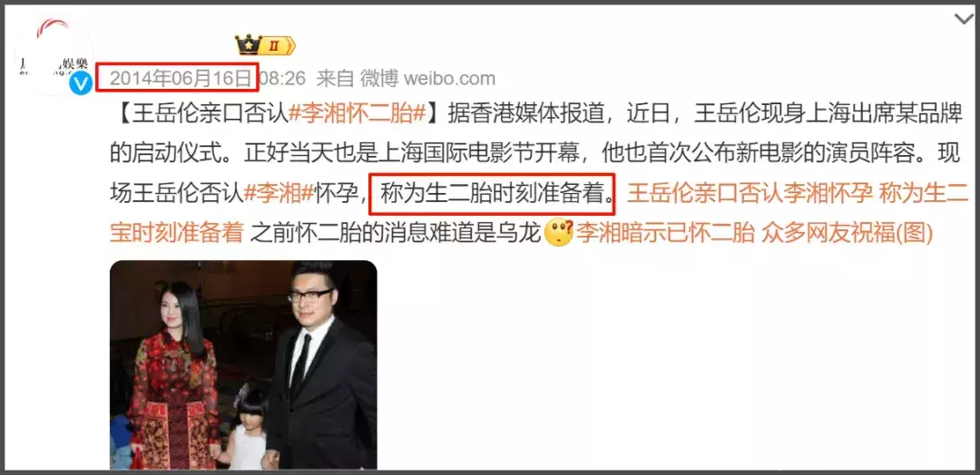
Task: Open the link 李湘暗示已怀二胎 众多网友祝福(图)
Action: coord(754,233)
